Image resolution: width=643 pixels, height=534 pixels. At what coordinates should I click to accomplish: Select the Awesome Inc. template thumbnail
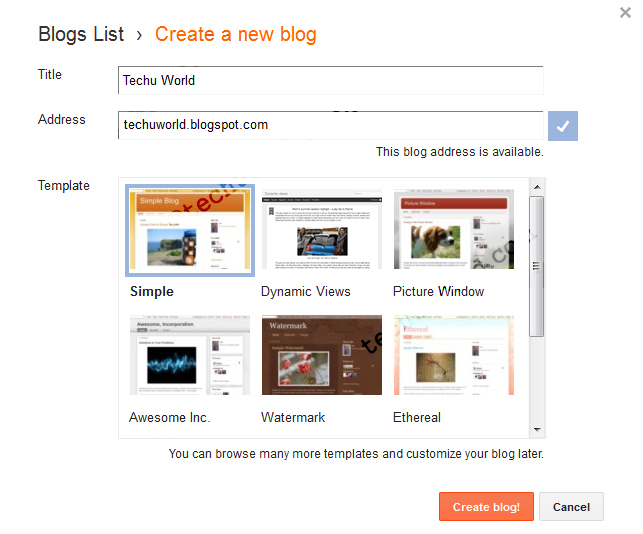190,355
